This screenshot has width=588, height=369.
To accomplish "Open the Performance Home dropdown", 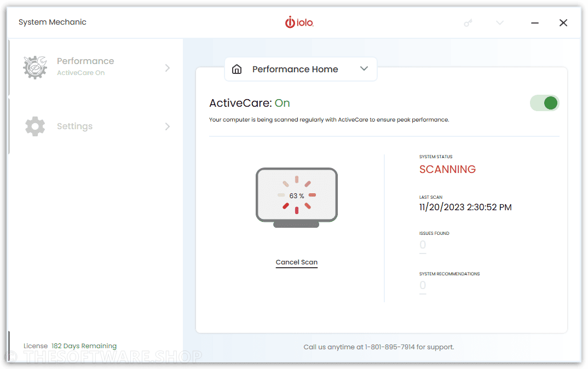I will [x=301, y=69].
